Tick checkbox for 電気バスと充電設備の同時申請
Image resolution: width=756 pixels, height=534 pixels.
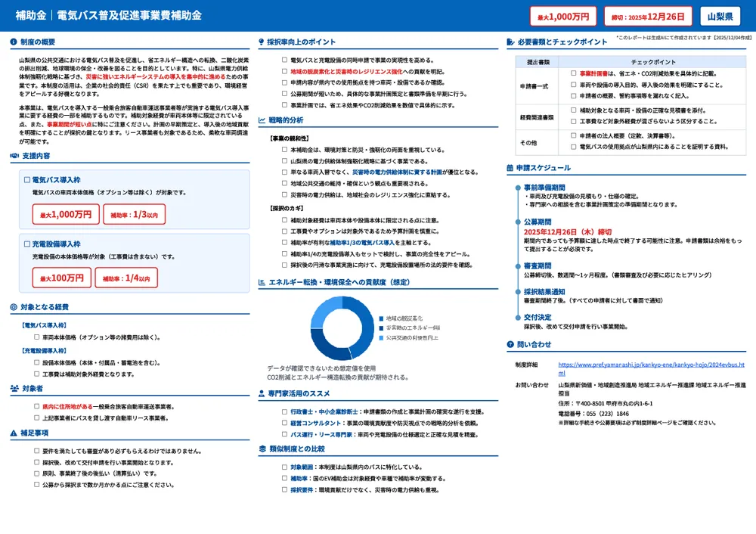[284, 60]
